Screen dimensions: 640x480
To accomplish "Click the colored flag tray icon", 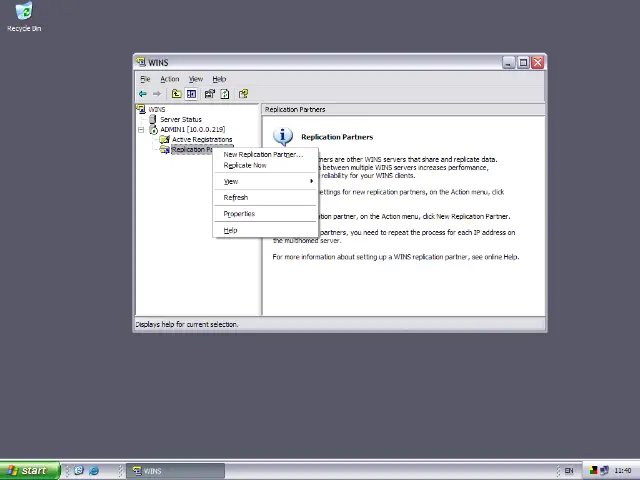I will (x=594, y=471).
